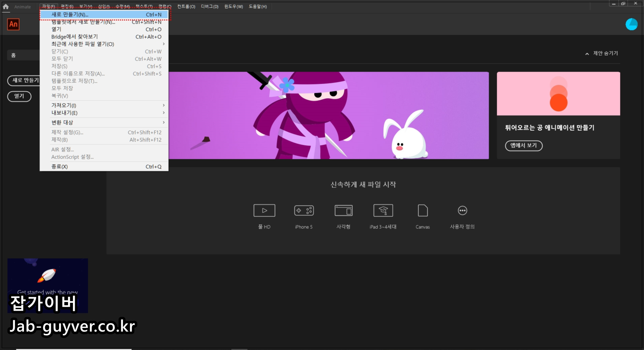The image size is (644, 350).
Task: Click the Adobe Animate 'An' logo
Action: pyautogui.click(x=13, y=24)
